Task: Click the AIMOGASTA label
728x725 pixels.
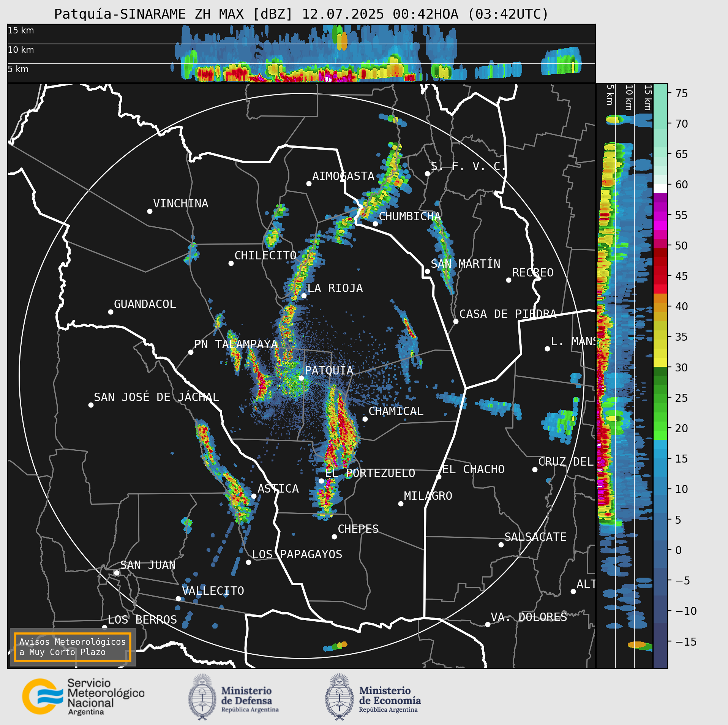Action: click(343, 176)
